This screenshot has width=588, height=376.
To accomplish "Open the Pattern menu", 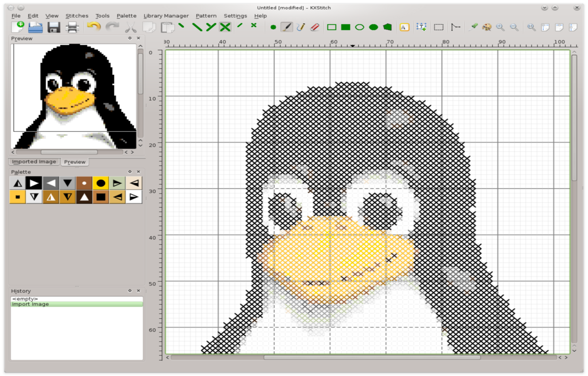I will click(x=206, y=16).
